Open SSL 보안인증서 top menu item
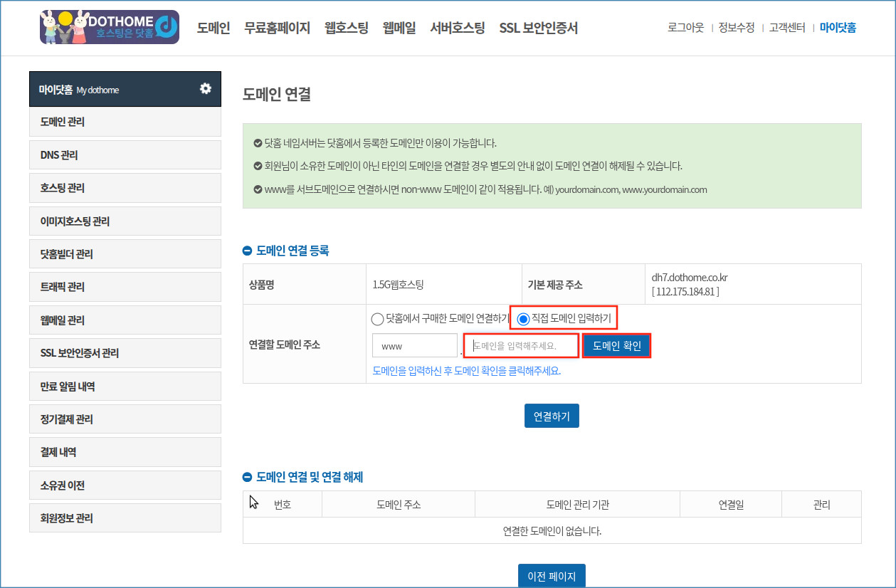896x588 pixels. [538, 28]
